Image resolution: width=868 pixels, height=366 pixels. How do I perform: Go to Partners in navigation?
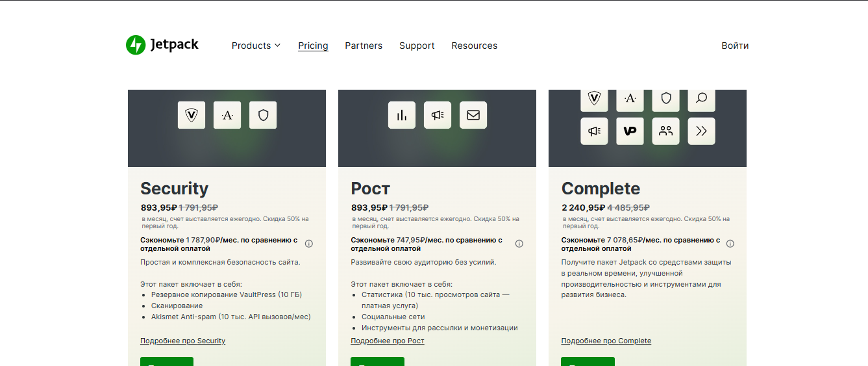(364, 46)
